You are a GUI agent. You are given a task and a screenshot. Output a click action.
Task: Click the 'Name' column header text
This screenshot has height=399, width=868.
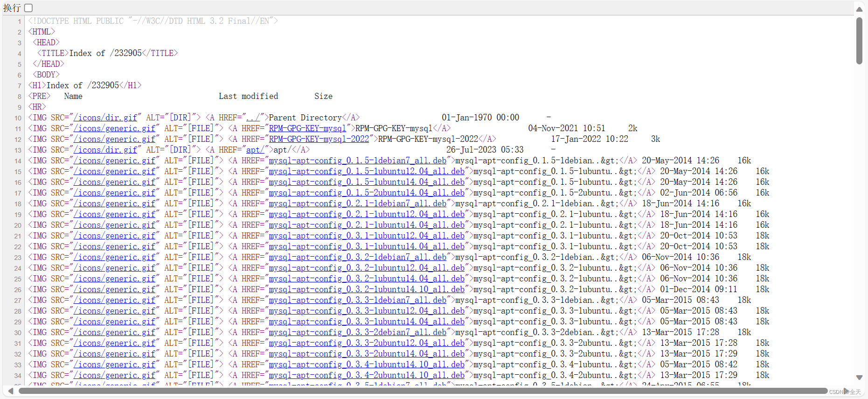73,96
